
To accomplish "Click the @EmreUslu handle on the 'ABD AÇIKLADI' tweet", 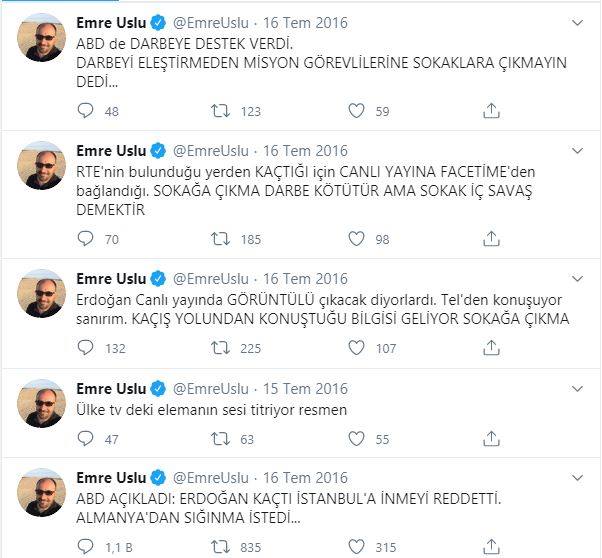I will coord(211,478).
